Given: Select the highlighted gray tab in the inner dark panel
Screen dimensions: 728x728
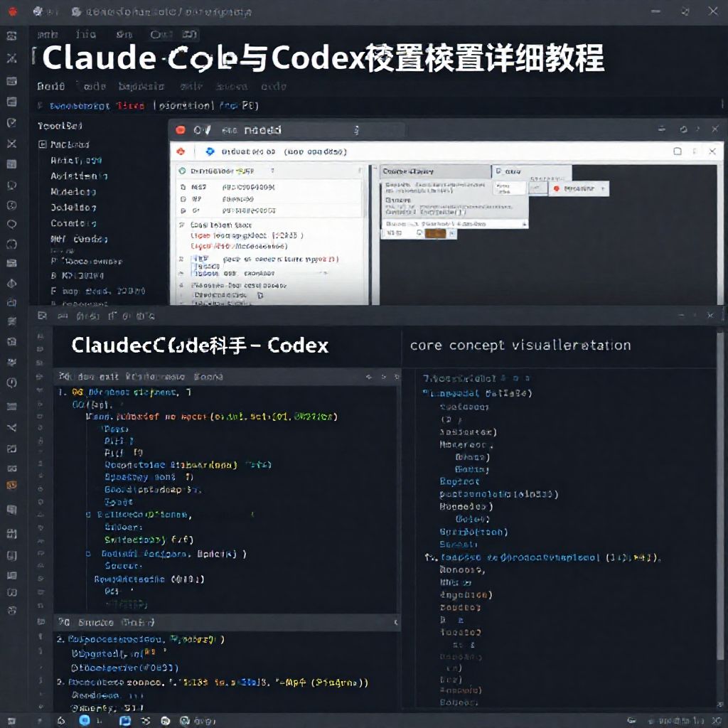Looking at the screenshot, I should (x=435, y=171).
